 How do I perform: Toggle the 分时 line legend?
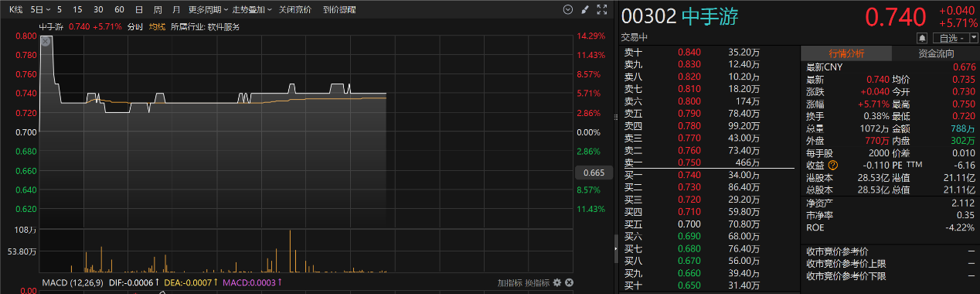[x=135, y=26]
